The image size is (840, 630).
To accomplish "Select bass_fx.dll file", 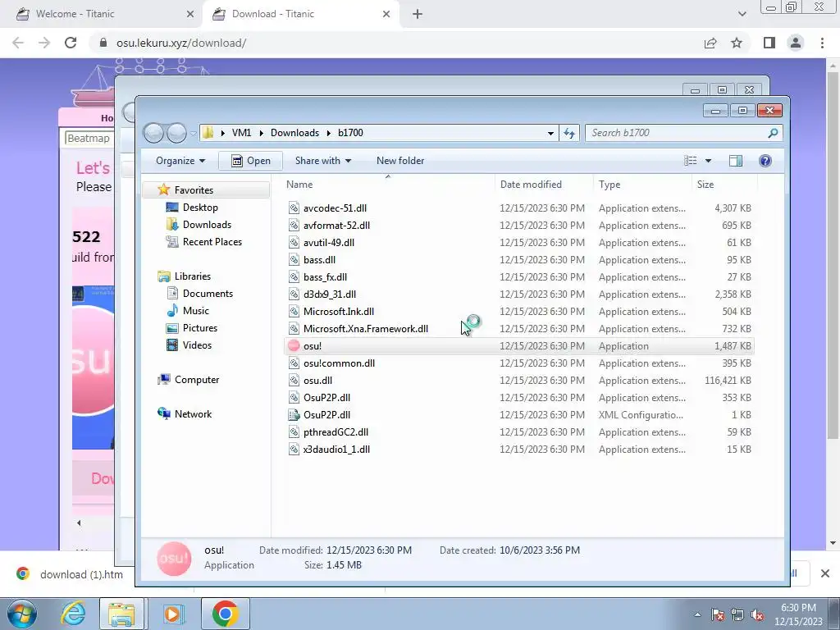I will [325, 277].
